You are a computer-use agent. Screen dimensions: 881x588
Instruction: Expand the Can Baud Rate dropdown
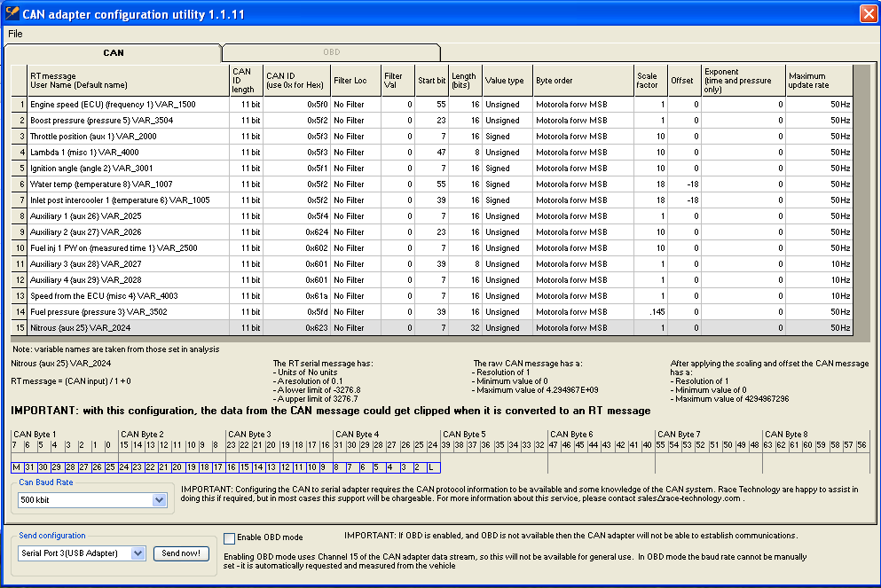pyautogui.click(x=159, y=500)
